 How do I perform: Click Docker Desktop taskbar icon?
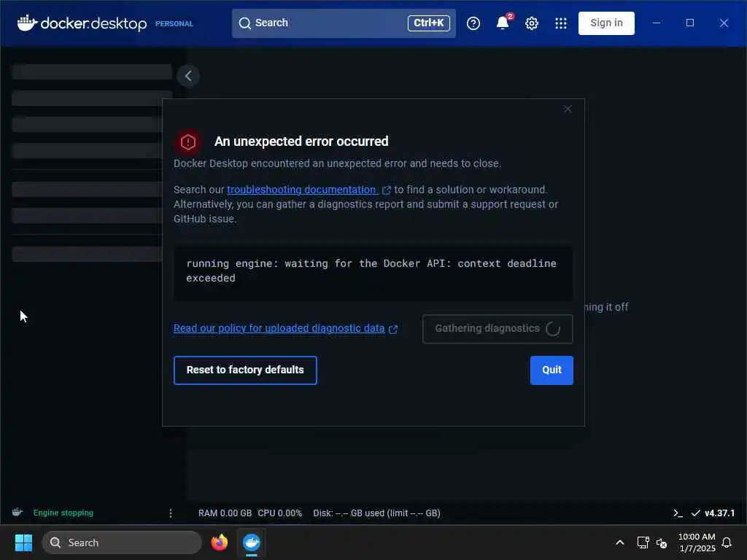click(252, 542)
